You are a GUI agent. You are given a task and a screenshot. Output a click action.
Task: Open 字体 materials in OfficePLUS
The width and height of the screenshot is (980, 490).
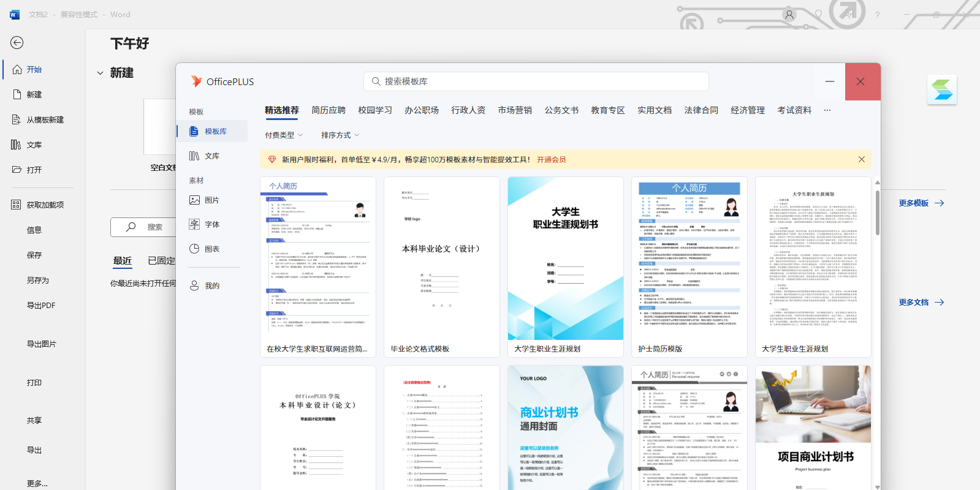212,224
